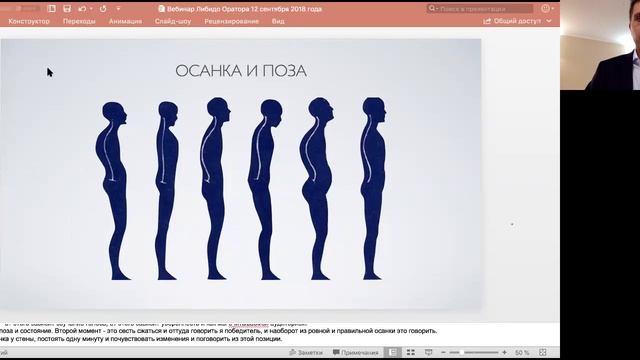The image size is (640, 360).
Task: Open the smiley feedback icon
Action: coord(545,9)
